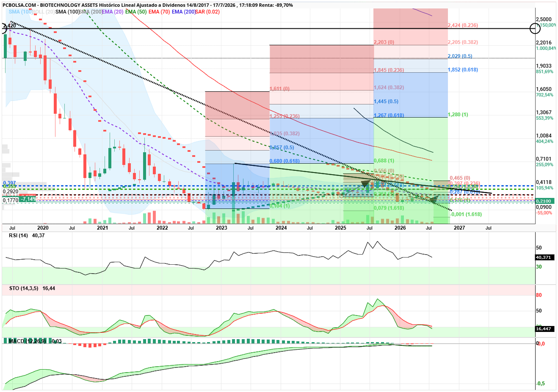Select the BOLL (20) legend label
Image resolution: width=558 pixels, height=392 pixels.
[x=44, y=12]
